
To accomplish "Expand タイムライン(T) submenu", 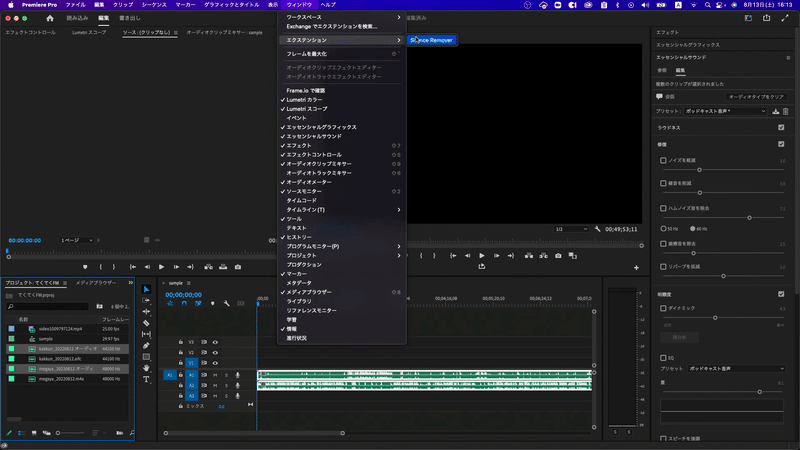I will [x=342, y=210].
